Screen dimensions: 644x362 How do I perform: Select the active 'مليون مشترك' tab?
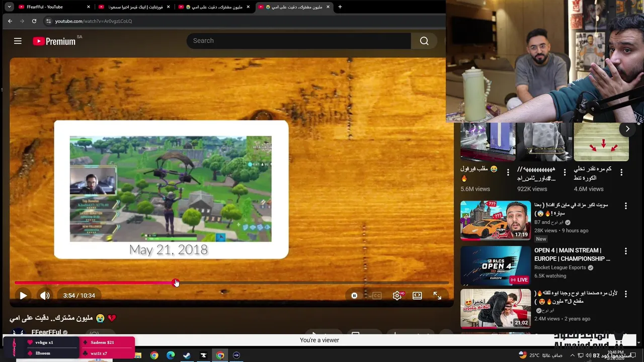(294, 7)
